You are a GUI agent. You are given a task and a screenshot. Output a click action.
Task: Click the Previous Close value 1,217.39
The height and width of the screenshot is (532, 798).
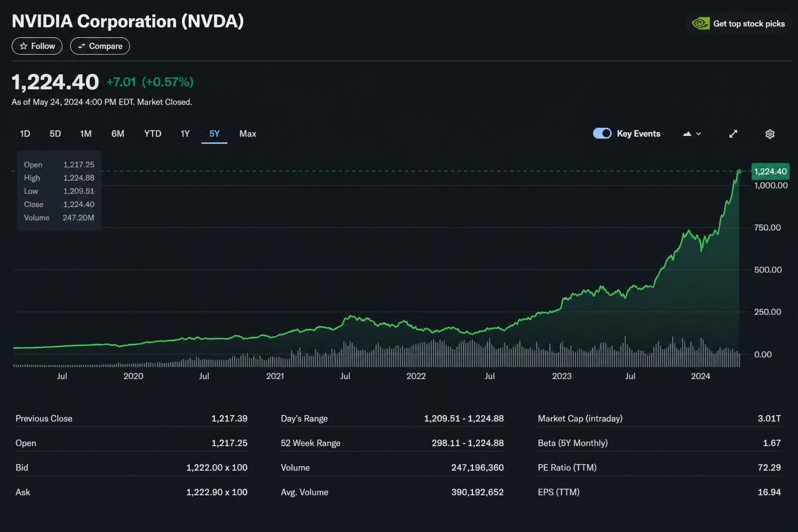click(229, 419)
